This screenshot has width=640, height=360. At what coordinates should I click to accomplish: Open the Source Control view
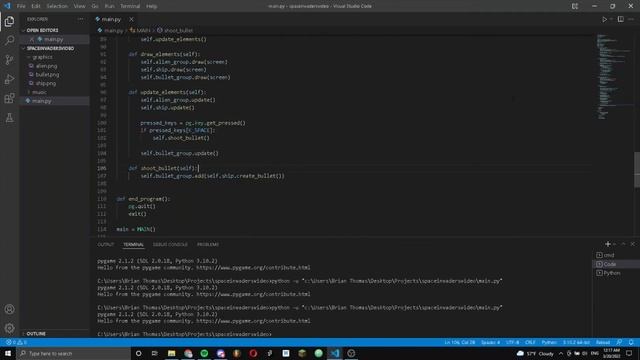(9, 60)
